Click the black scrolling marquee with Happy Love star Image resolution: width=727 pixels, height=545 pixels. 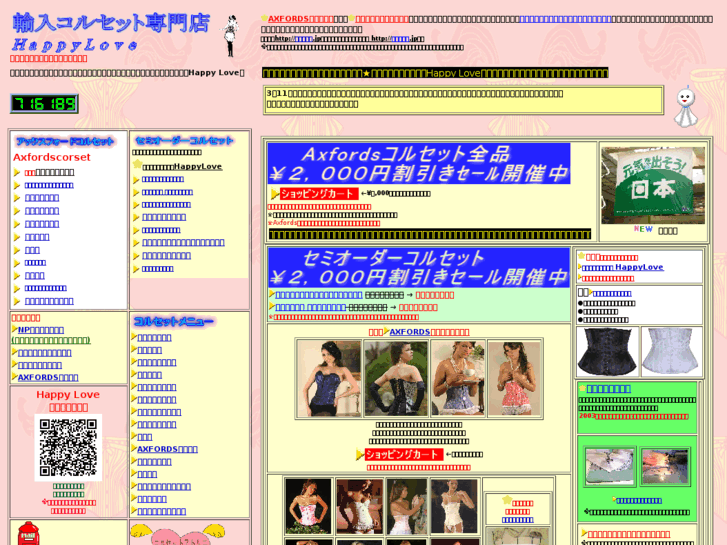tap(435, 73)
